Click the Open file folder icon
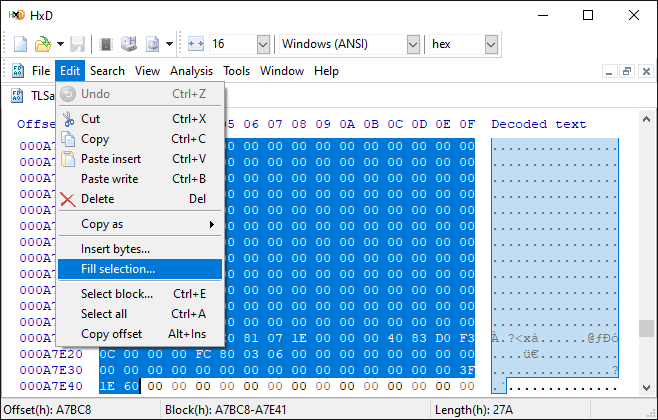 pyautogui.click(x=42, y=44)
